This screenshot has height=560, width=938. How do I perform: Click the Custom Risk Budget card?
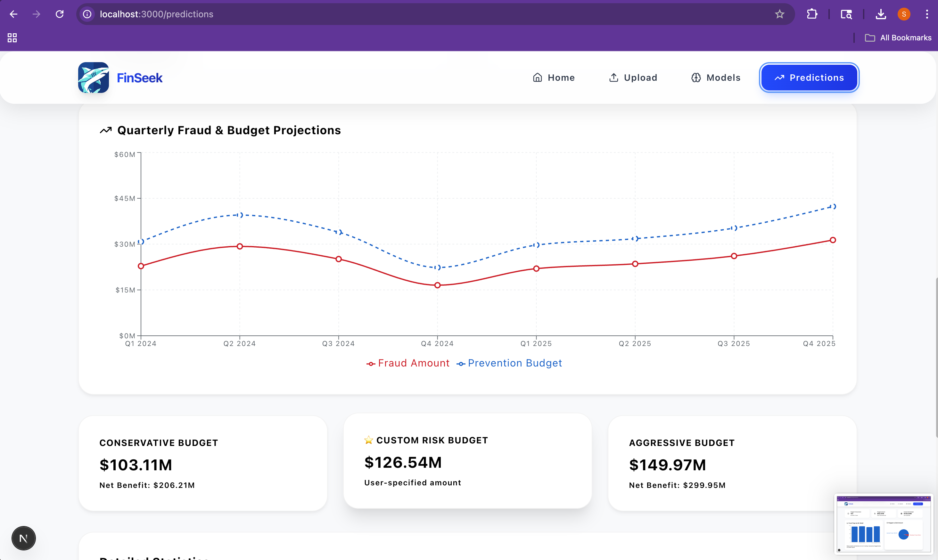click(467, 461)
